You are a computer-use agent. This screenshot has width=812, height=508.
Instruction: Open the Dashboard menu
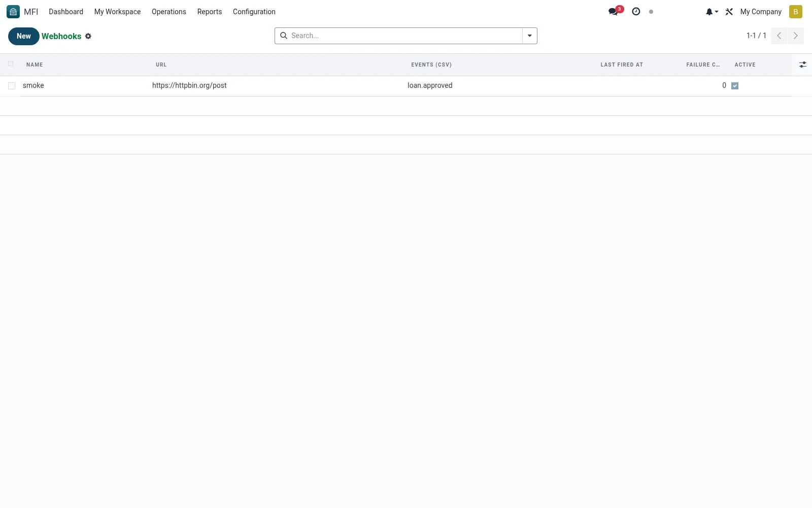pos(66,12)
